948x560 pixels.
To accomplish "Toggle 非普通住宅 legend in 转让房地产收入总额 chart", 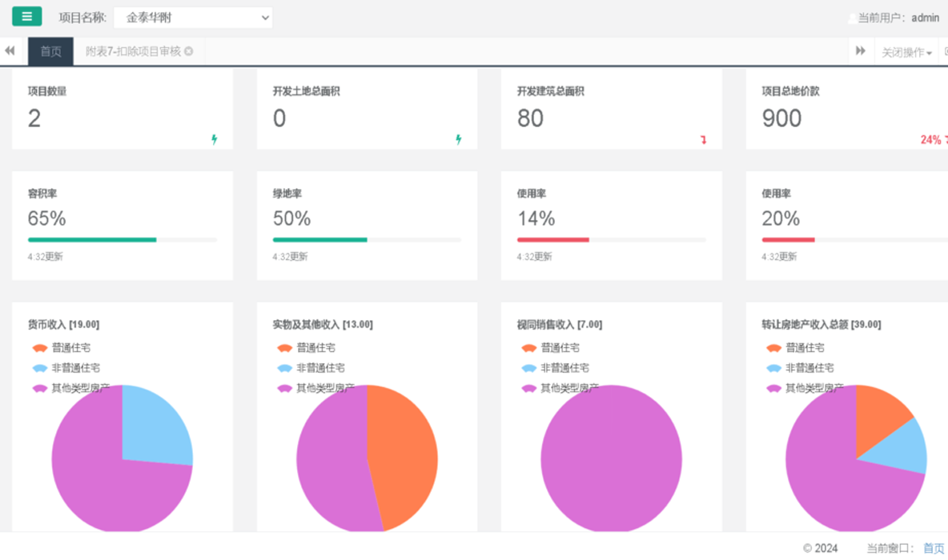I will point(800,368).
